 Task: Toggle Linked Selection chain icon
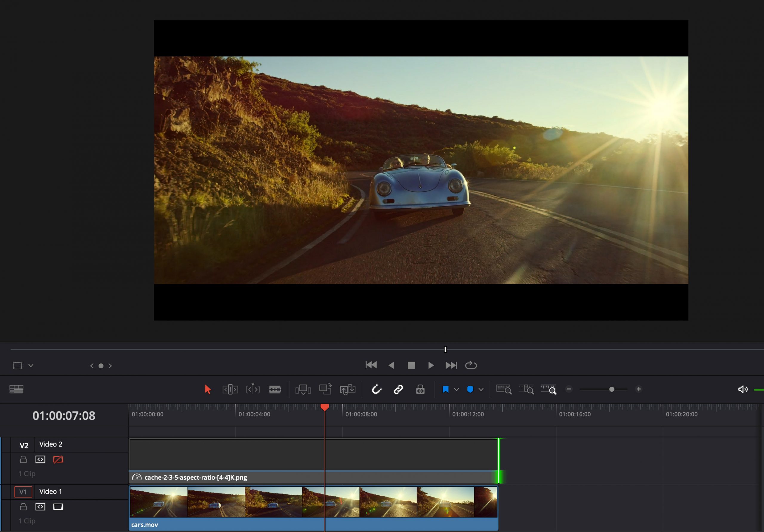[398, 389]
